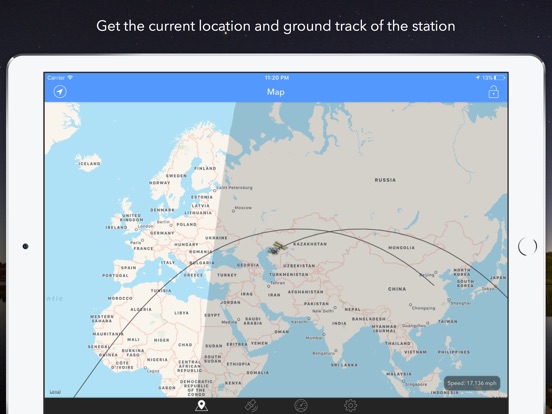
Task: Tap the space station icon on map
Action: (x=277, y=248)
